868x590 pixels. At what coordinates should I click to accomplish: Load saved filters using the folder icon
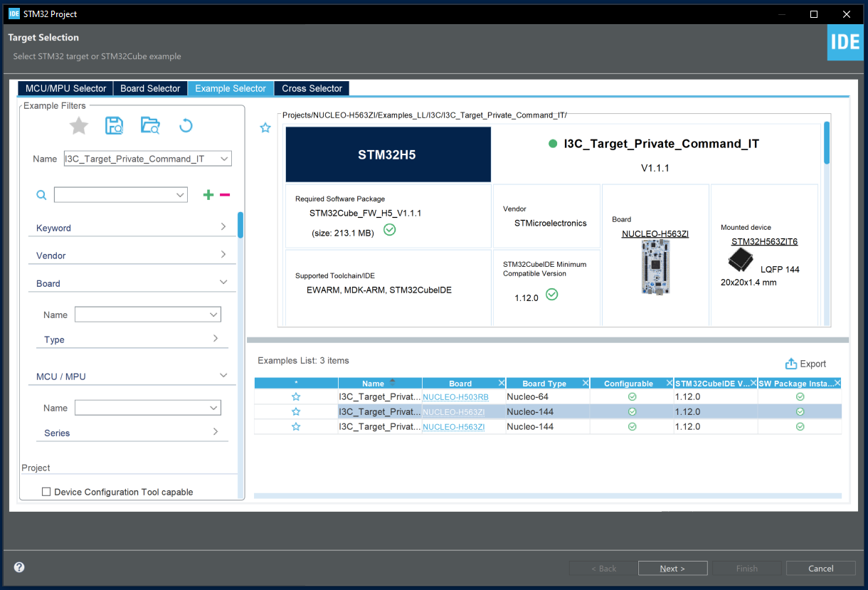(x=150, y=125)
